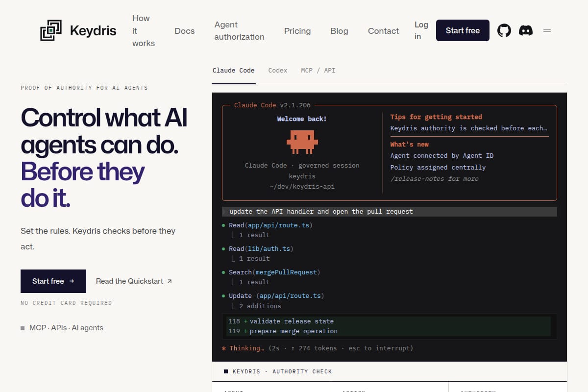
Task: Click Start free in the header
Action: pyautogui.click(x=463, y=30)
